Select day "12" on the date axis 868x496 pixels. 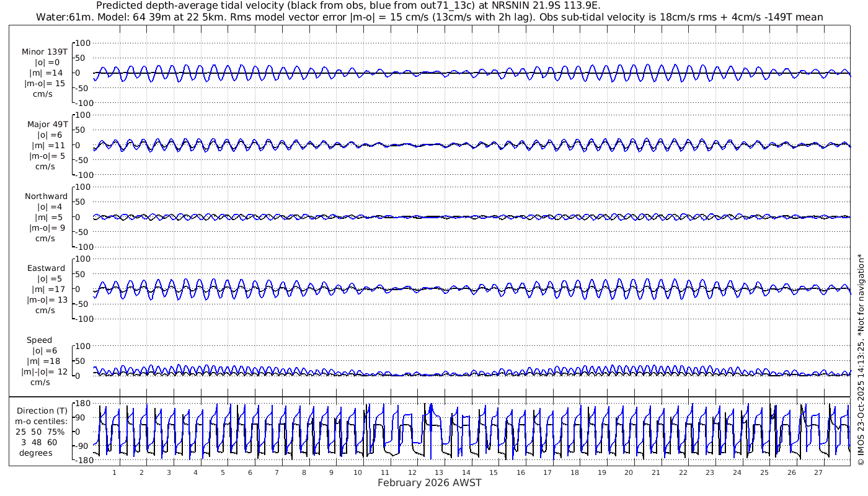(x=412, y=472)
